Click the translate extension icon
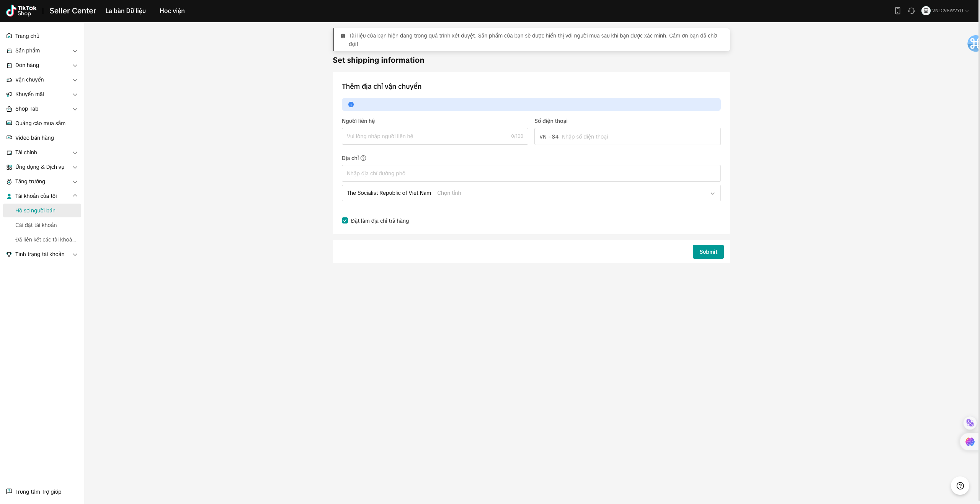Screen dimensions: 980x504 tap(970, 423)
